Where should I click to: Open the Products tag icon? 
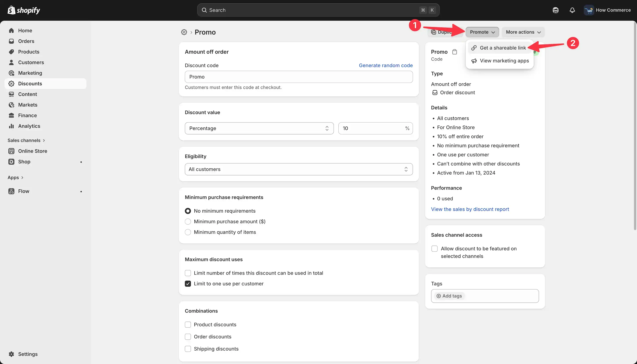(x=11, y=52)
